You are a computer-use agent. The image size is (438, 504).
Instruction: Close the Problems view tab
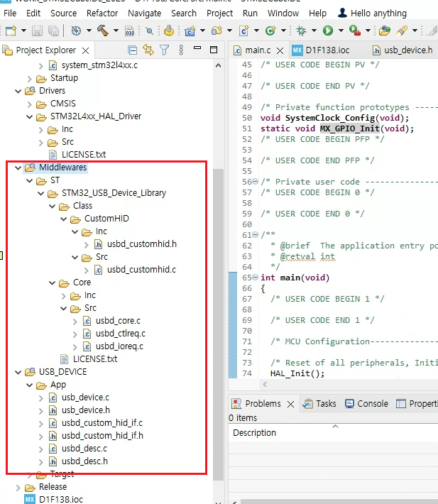pos(290,405)
